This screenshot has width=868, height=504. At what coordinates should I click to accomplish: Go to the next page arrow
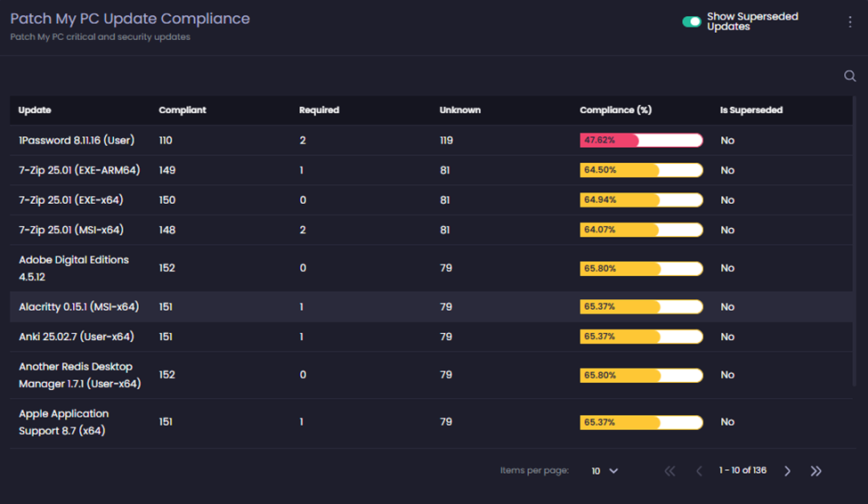[x=787, y=471]
